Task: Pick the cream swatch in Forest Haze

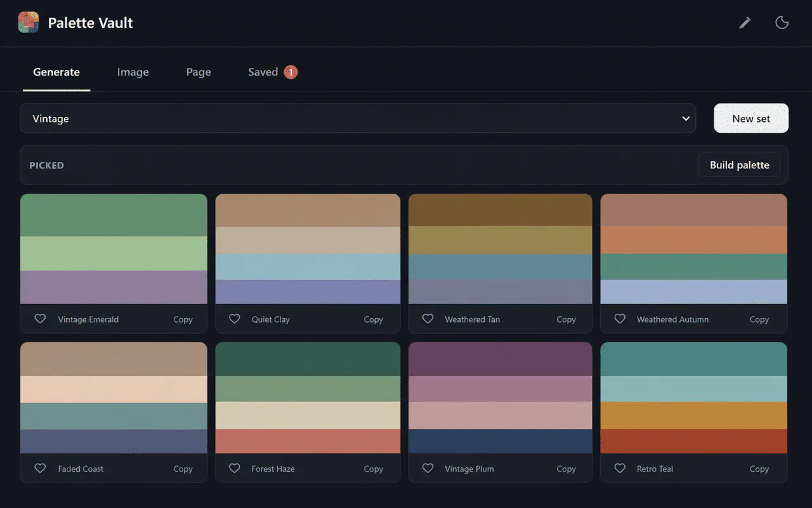Action: pos(308,415)
